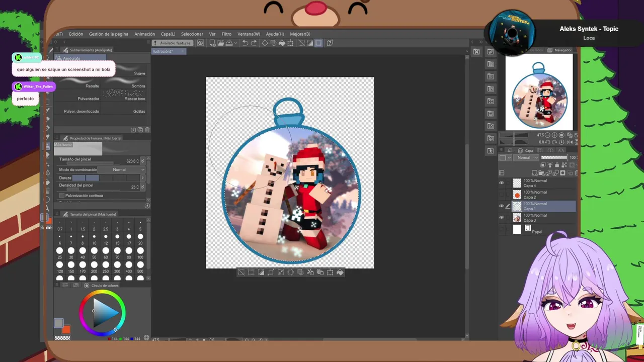
Task: Click the Invert selection icon in toolbar
Action: pyautogui.click(x=310, y=43)
